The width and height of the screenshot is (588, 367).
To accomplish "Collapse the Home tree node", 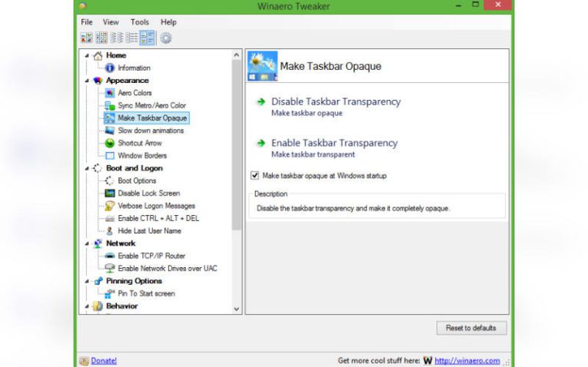I will pyautogui.click(x=87, y=56).
